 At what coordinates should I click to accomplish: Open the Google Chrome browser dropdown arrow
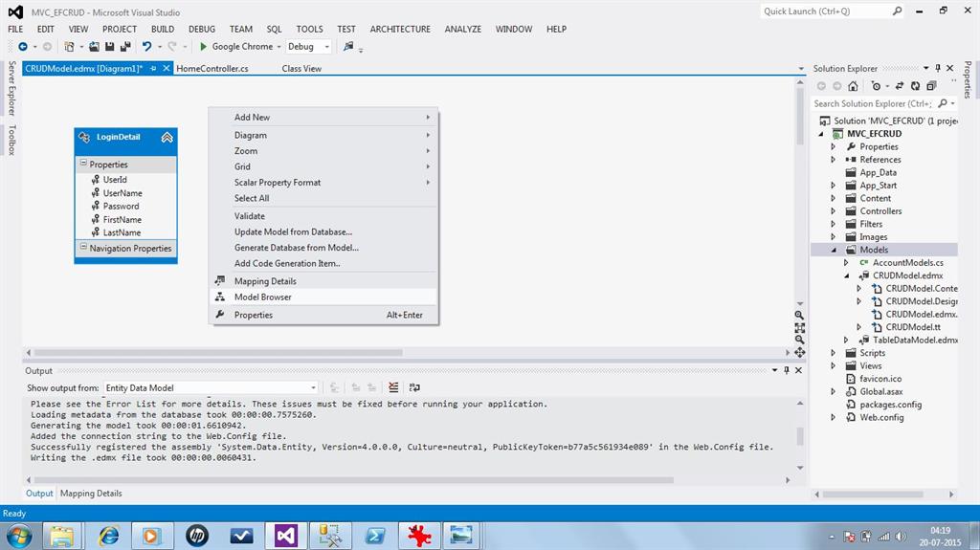pos(278,47)
